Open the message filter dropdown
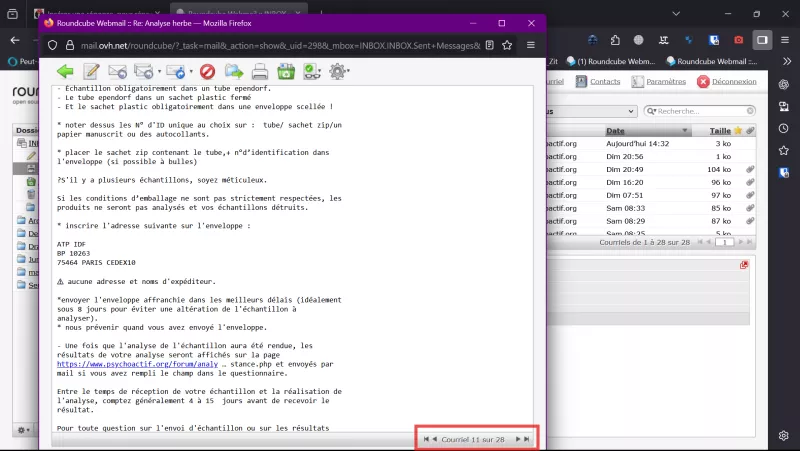This screenshot has width=800, height=451. (x=593, y=111)
